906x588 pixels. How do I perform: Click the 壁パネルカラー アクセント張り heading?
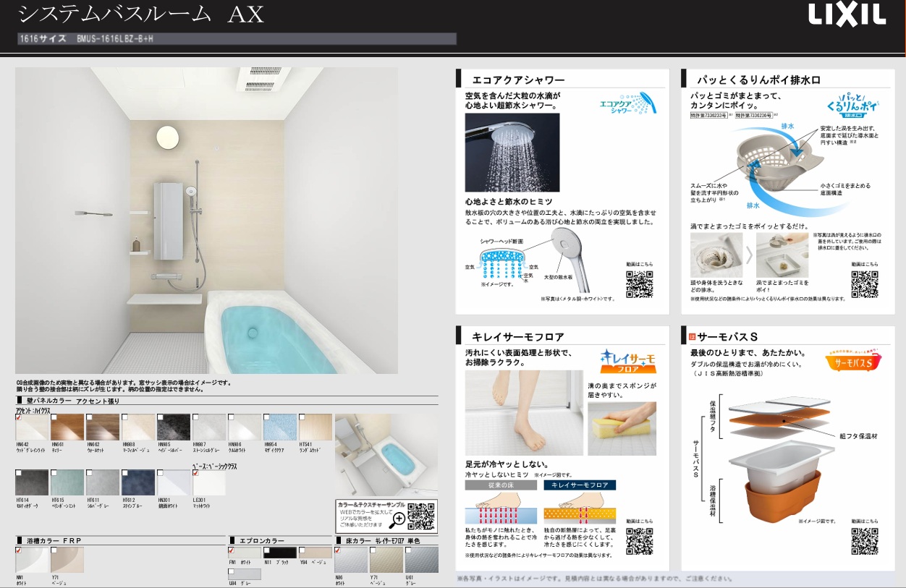pos(72,400)
